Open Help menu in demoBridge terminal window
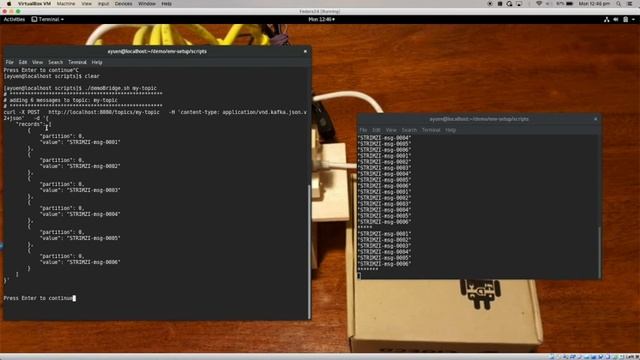 (97, 62)
